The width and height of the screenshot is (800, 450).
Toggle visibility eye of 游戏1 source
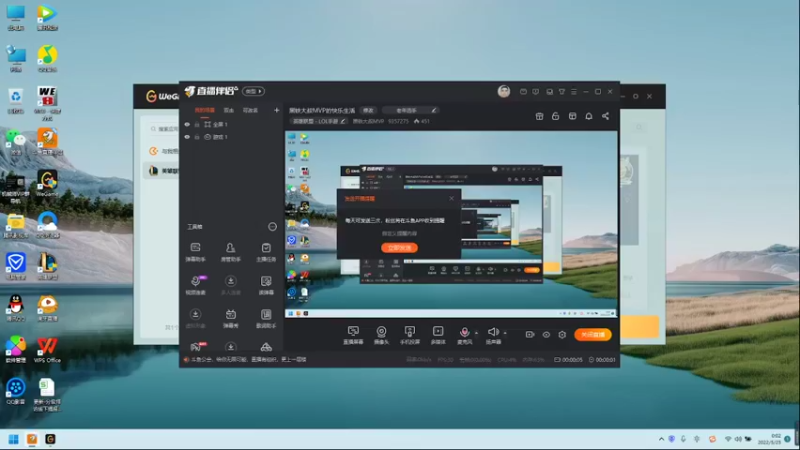click(x=187, y=137)
